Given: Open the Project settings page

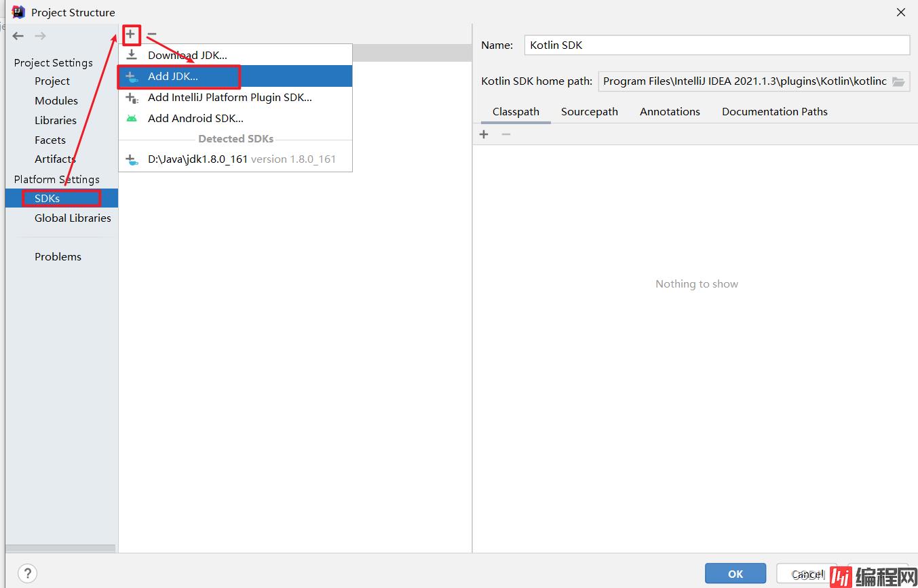Looking at the screenshot, I should point(52,81).
